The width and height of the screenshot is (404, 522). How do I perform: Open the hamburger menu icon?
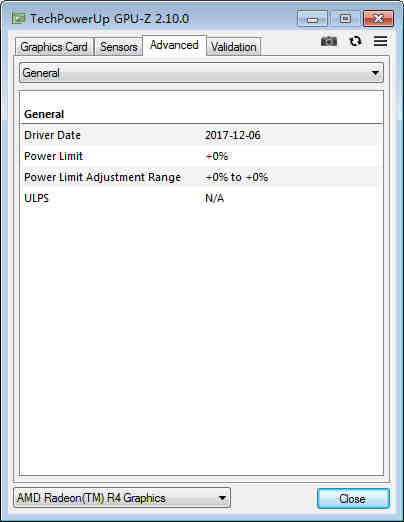point(380,41)
